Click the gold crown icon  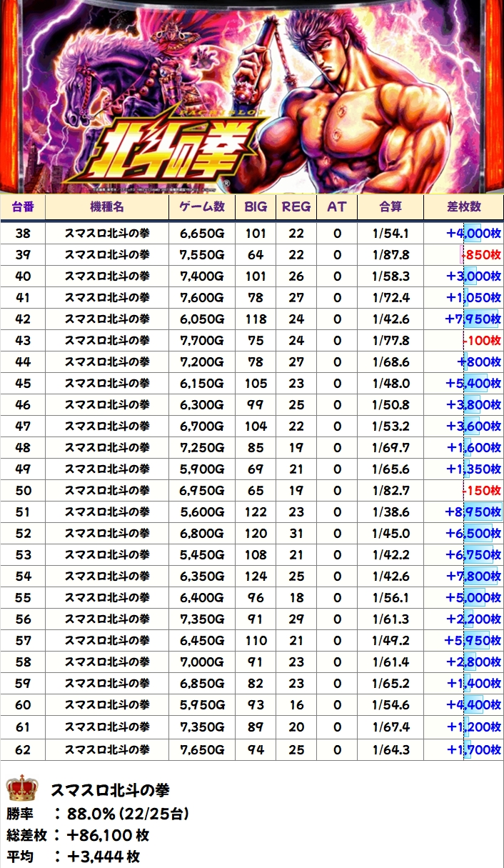[22, 789]
